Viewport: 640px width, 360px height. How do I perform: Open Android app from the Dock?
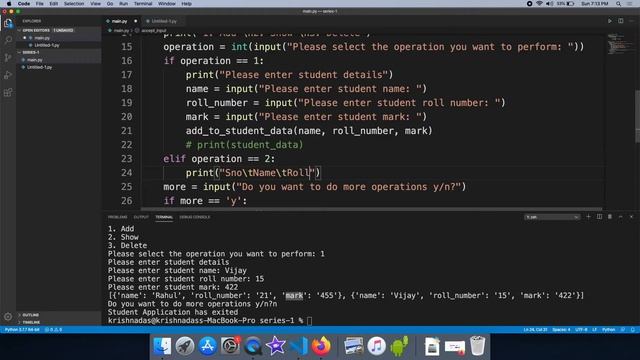click(399, 346)
